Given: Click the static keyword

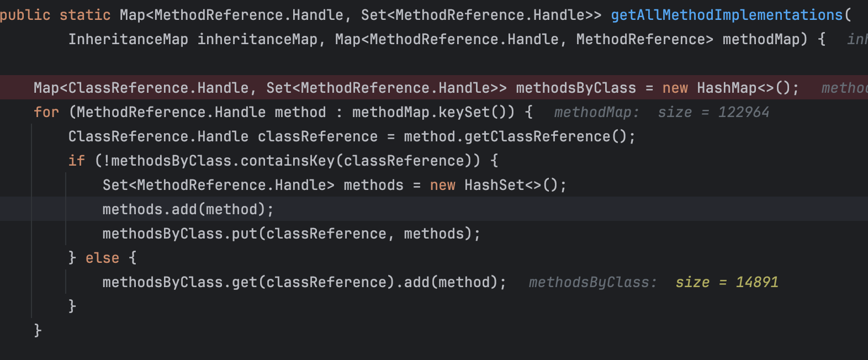Looking at the screenshot, I should click(85, 15).
